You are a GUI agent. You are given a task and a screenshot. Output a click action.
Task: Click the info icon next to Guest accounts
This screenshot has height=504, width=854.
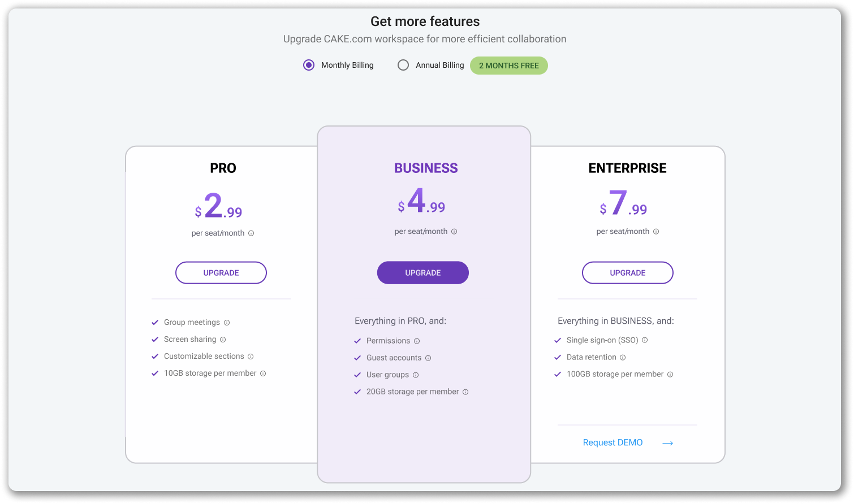[429, 358]
